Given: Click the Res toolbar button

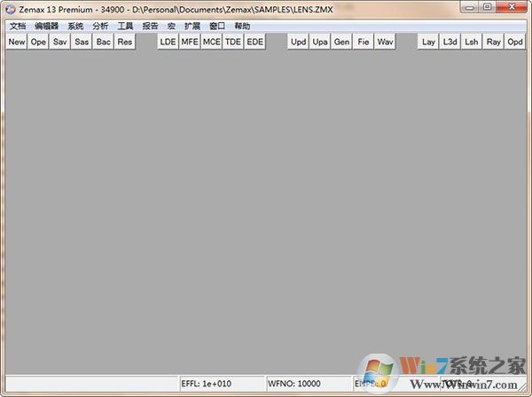Looking at the screenshot, I should pos(124,42).
